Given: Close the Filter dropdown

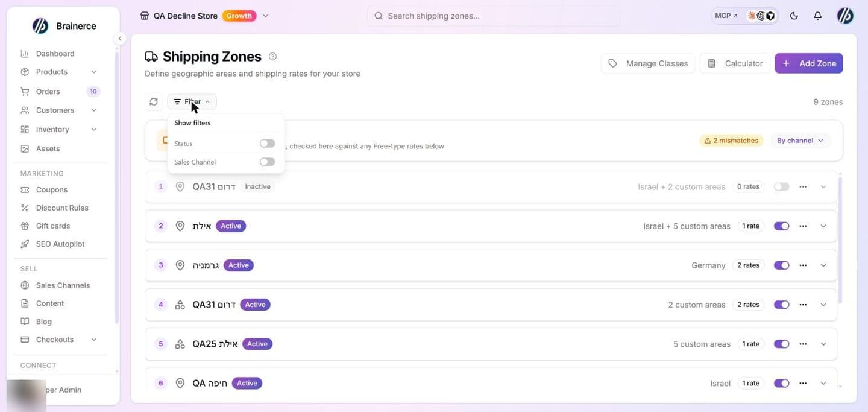Looking at the screenshot, I should [192, 102].
